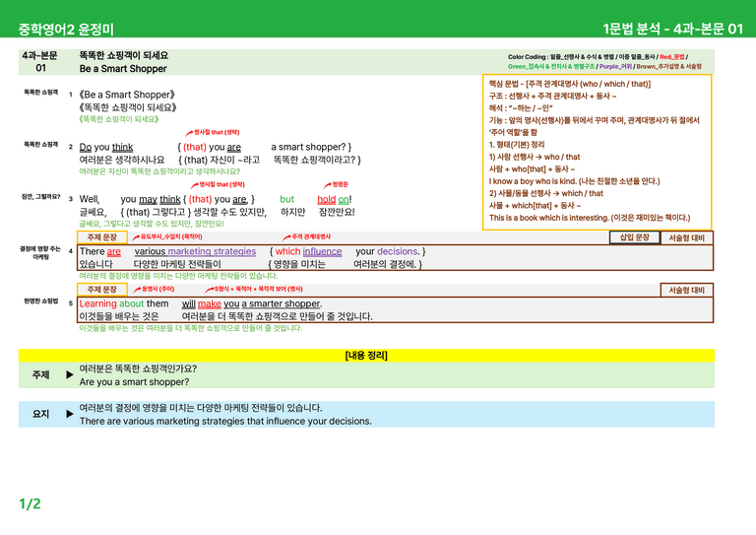This screenshot has height=535, width=756.
Task: Click the '서술형 대비' box above sentence 4
Action: (x=686, y=237)
